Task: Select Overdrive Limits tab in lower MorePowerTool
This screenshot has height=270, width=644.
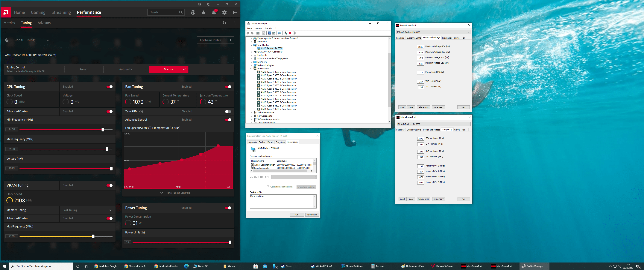Action: (x=414, y=130)
